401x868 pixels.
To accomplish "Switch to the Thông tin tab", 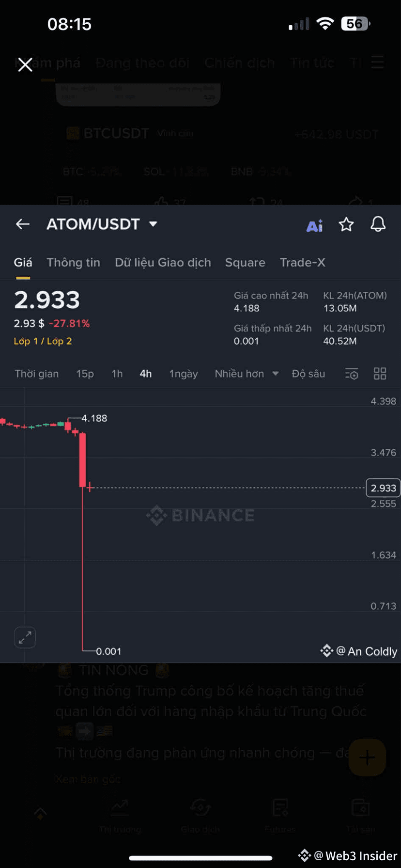I will (x=73, y=263).
